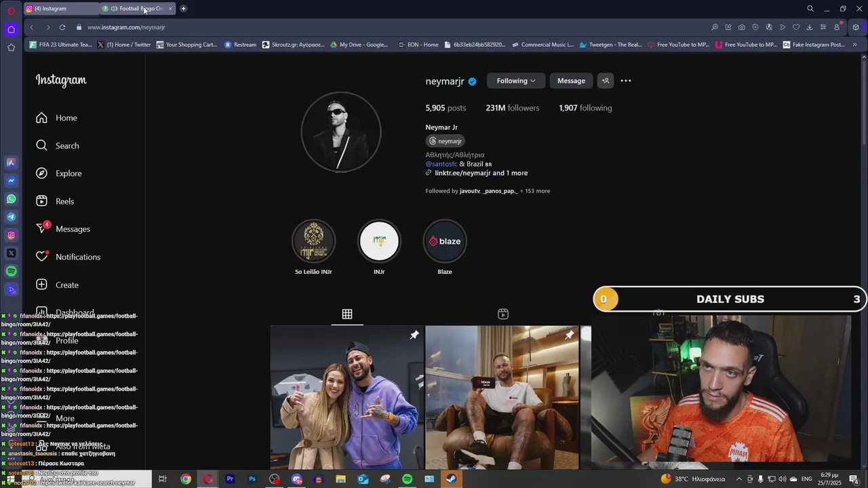Switch to the Football Bingo browser tab

click(x=138, y=9)
